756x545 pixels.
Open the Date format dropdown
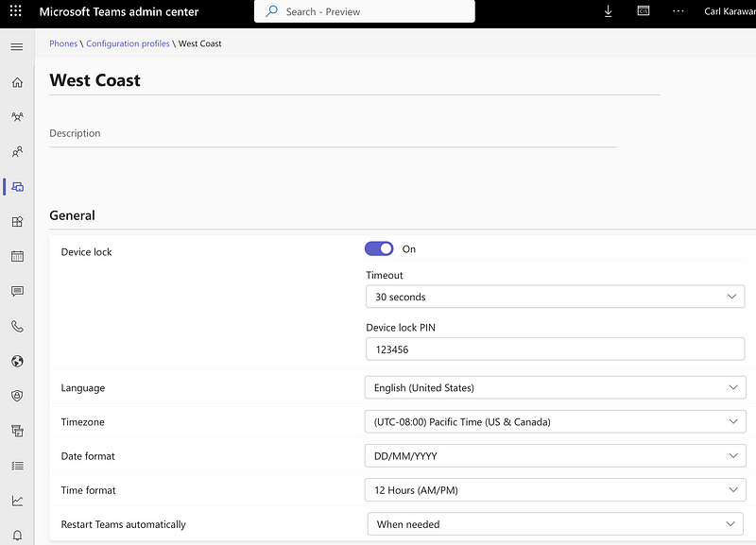(x=555, y=456)
